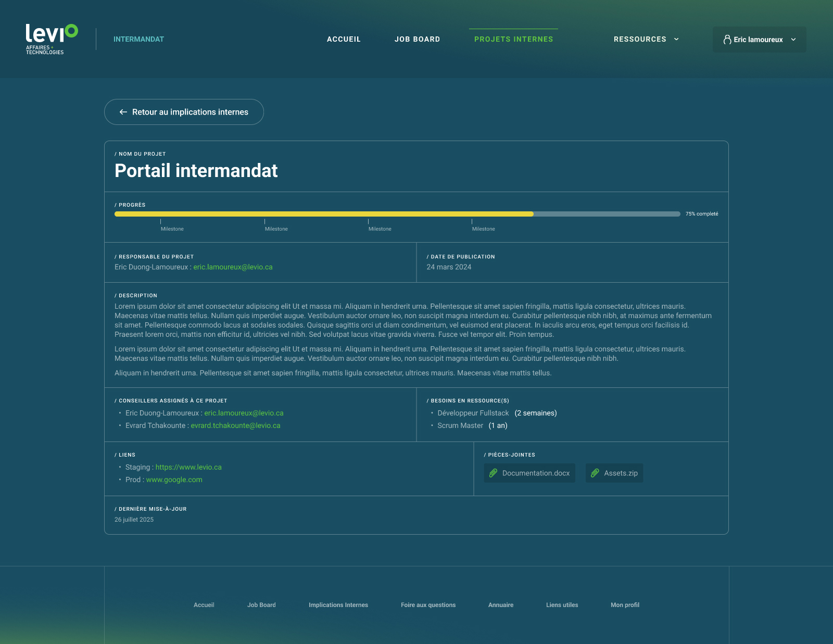
Task: Click the Retour au implications internes button
Action: (x=184, y=111)
